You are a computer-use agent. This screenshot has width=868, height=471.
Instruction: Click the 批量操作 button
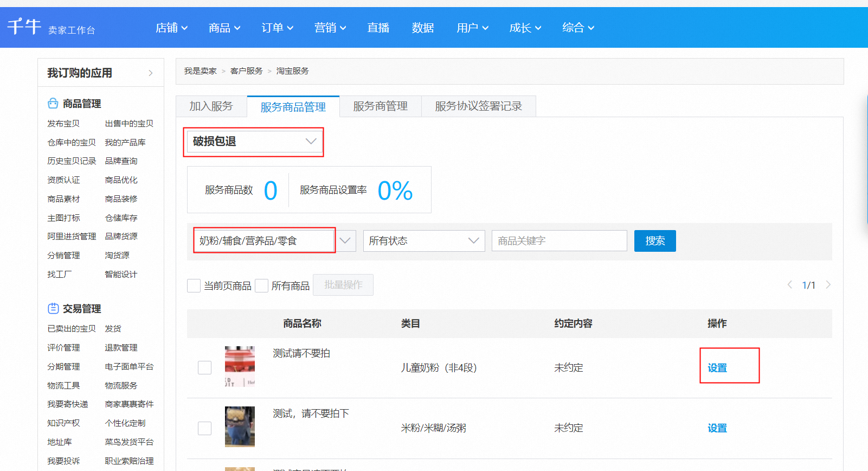(343, 285)
